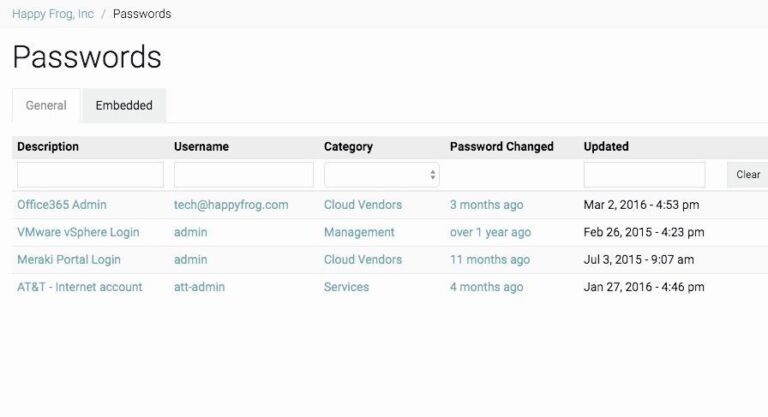Open AT&T - Internet account entry

click(x=80, y=287)
